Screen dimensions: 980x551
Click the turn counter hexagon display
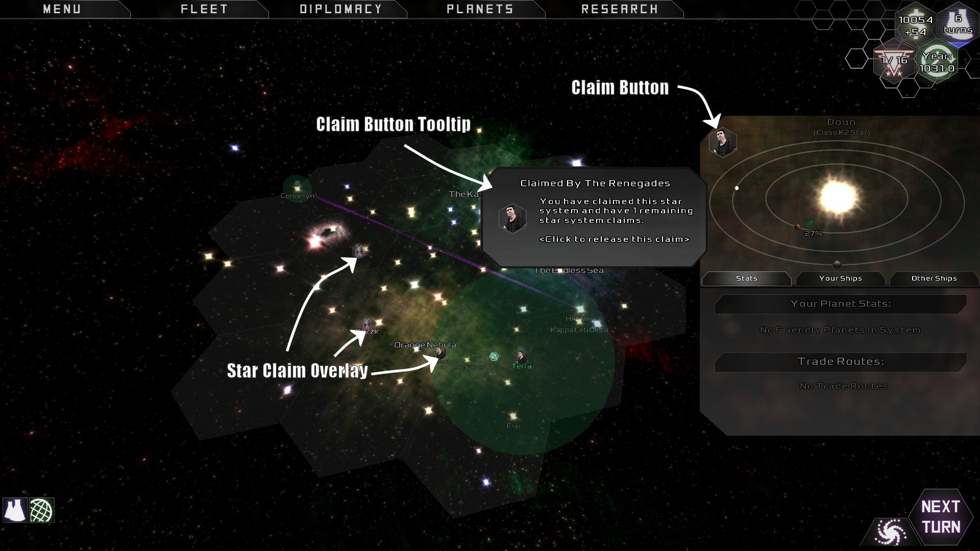click(x=958, y=28)
